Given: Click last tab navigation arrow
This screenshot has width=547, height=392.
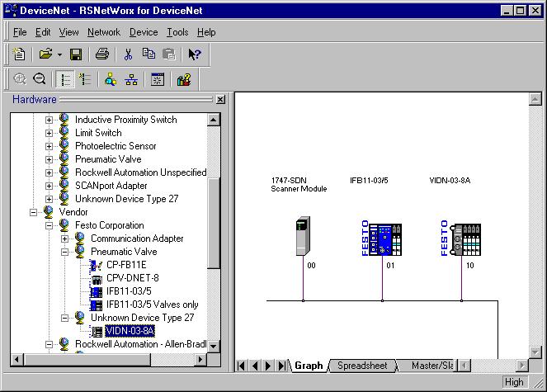Looking at the screenshot, I should (281, 366).
